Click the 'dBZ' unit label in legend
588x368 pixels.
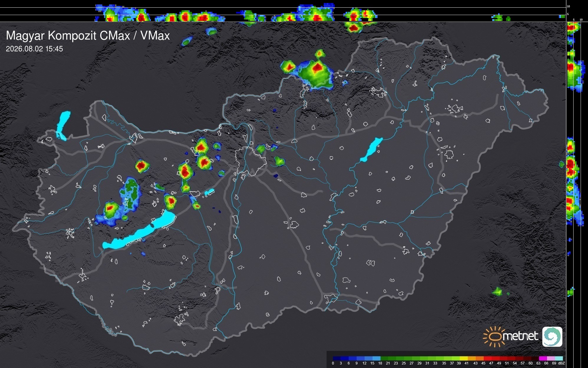click(x=561, y=363)
